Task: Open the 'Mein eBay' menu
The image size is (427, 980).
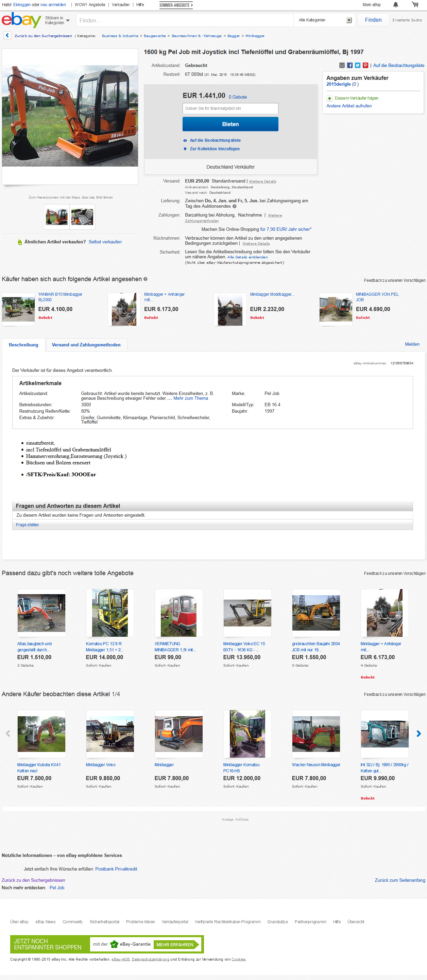Action: [x=372, y=4]
